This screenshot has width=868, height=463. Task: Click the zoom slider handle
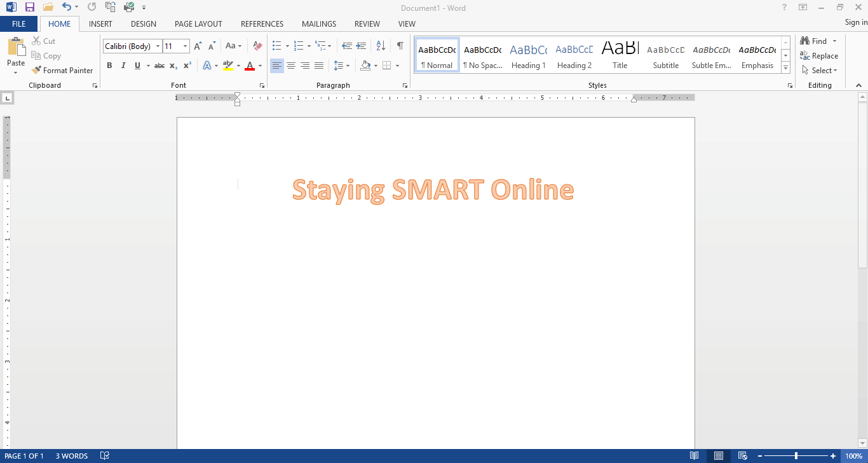coord(796,456)
